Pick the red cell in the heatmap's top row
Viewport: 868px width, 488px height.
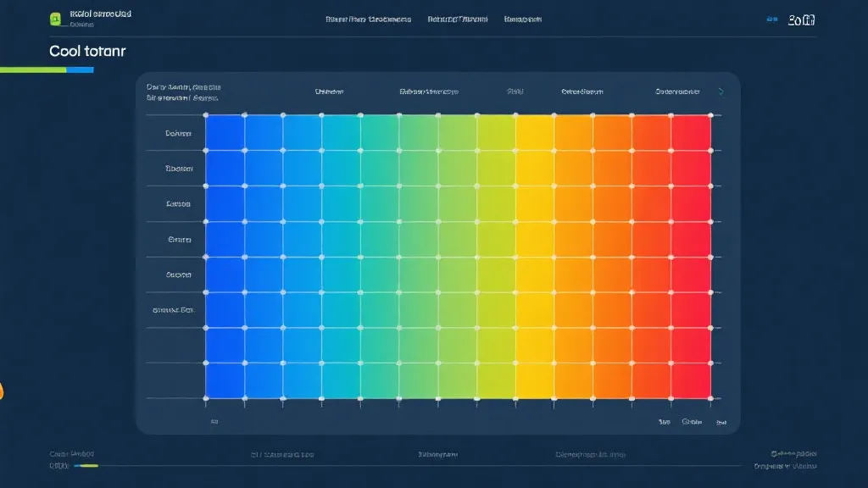(x=691, y=133)
